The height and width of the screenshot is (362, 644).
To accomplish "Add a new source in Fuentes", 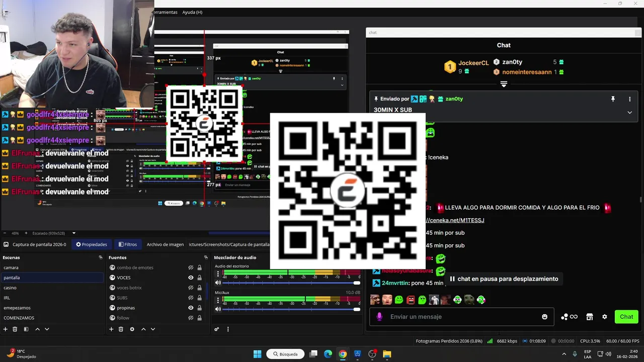I will 111,329.
